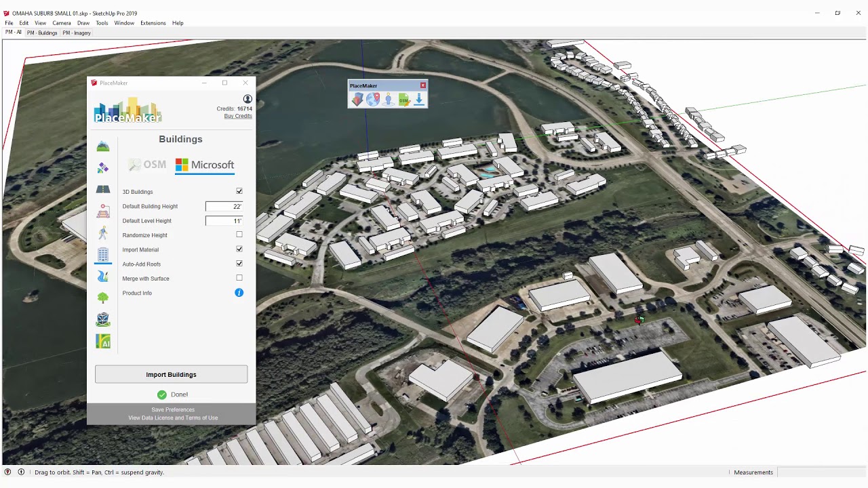The width and height of the screenshot is (868, 488).
Task: Switch to the PM - All scene tab
Action: [x=13, y=33]
